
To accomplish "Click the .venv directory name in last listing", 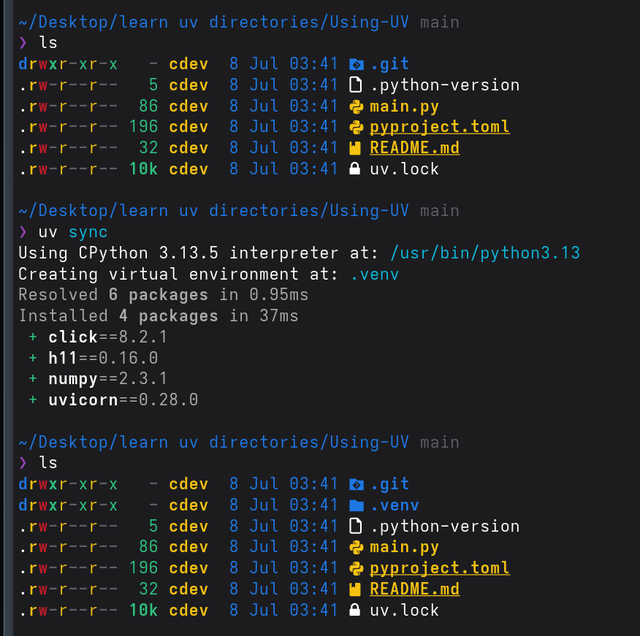I will (x=395, y=506).
